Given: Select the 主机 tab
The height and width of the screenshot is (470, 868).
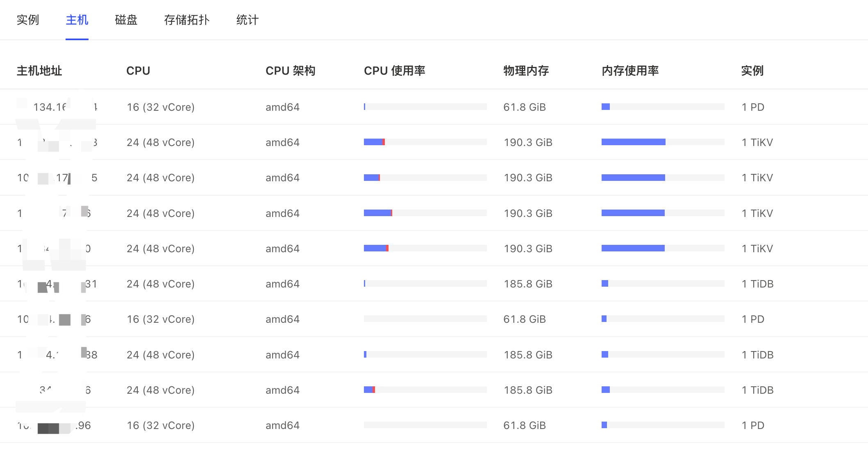Looking at the screenshot, I should [77, 20].
